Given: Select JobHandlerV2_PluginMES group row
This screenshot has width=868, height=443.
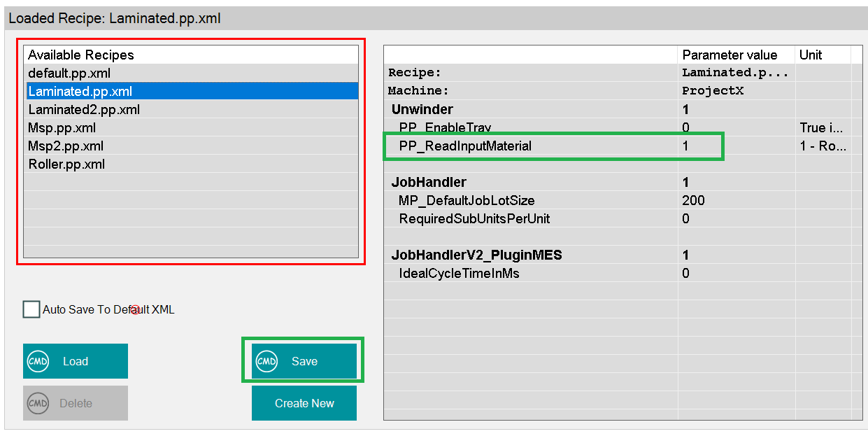Looking at the screenshot, I should pyautogui.click(x=476, y=255).
